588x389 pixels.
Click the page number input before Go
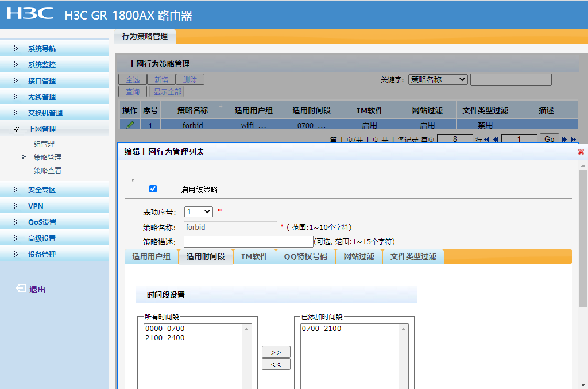[x=519, y=139]
